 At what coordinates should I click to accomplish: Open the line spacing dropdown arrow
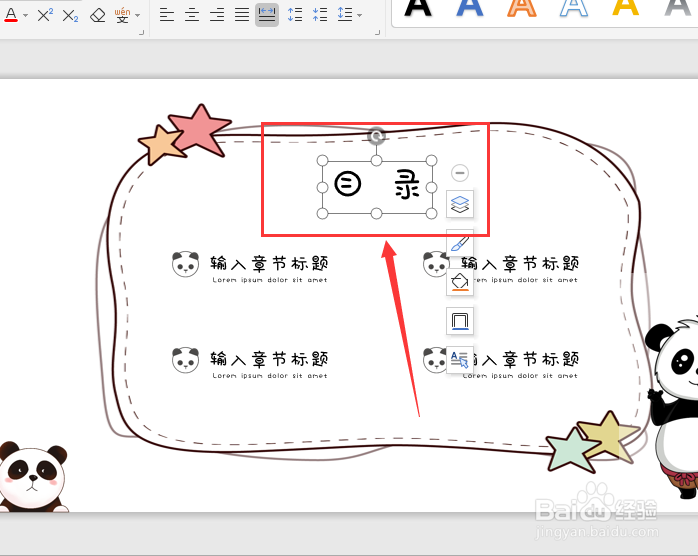pos(359,16)
